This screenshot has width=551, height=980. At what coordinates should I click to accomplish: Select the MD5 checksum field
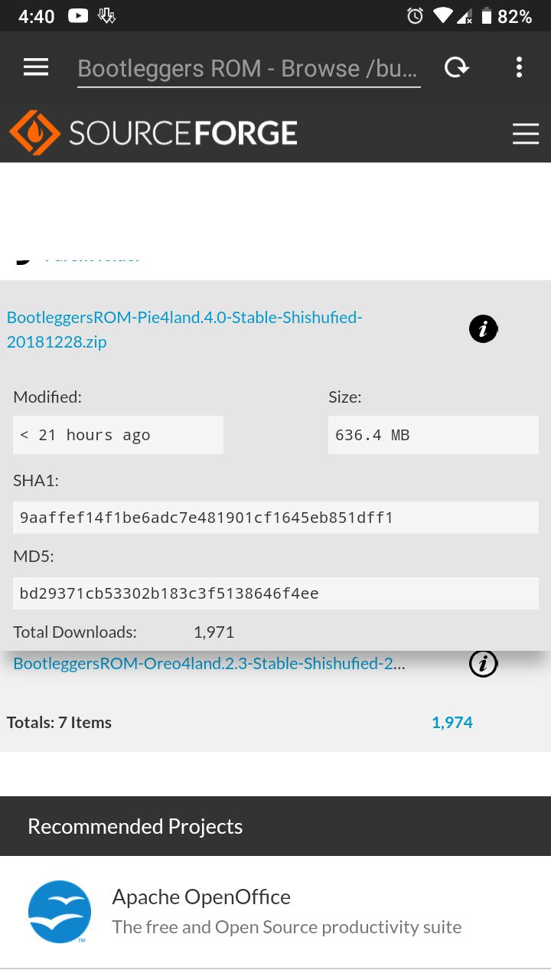(275, 593)
